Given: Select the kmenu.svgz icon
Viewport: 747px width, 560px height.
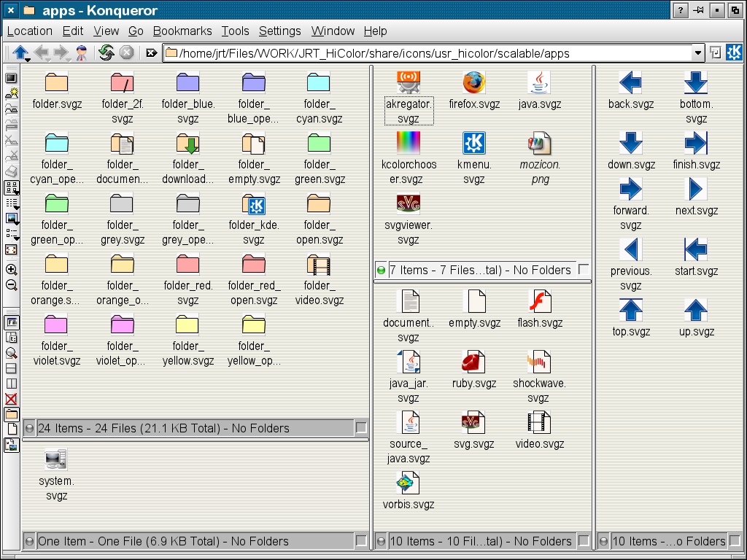Looking at the screenshot, I should 474,143.
